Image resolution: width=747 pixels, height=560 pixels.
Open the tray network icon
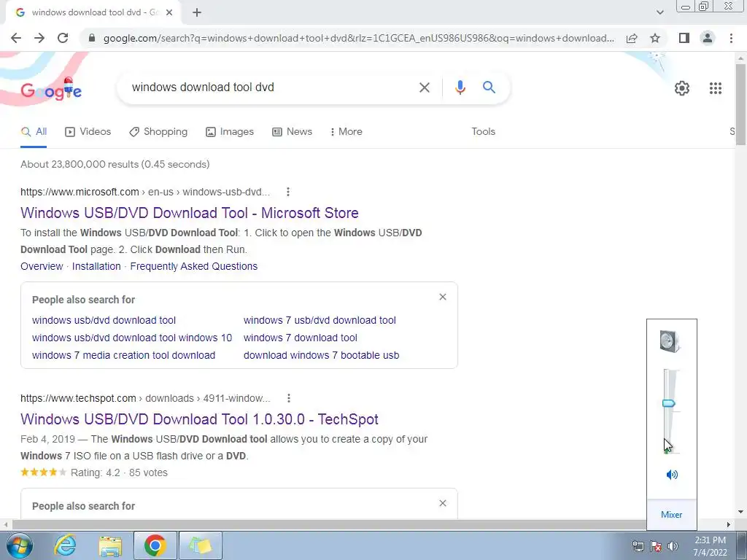(x=638, y=546)
